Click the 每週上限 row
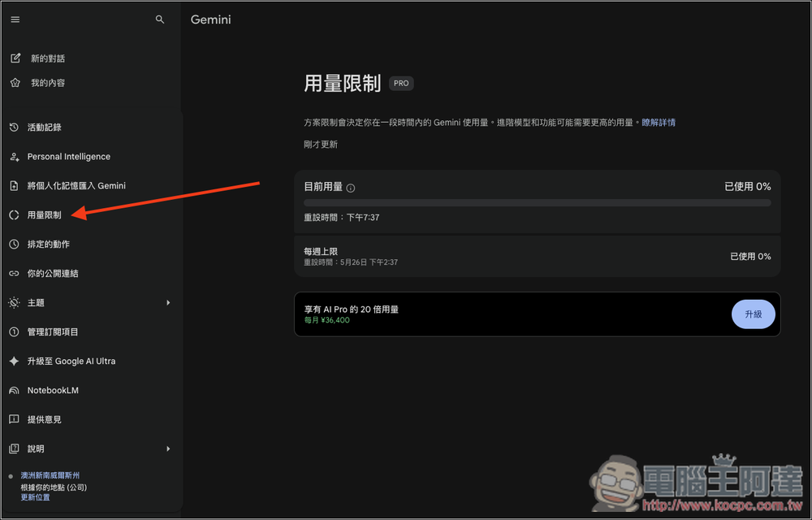Screen dimensions: 812x520 pyautogui.click(x=537, y=257)
